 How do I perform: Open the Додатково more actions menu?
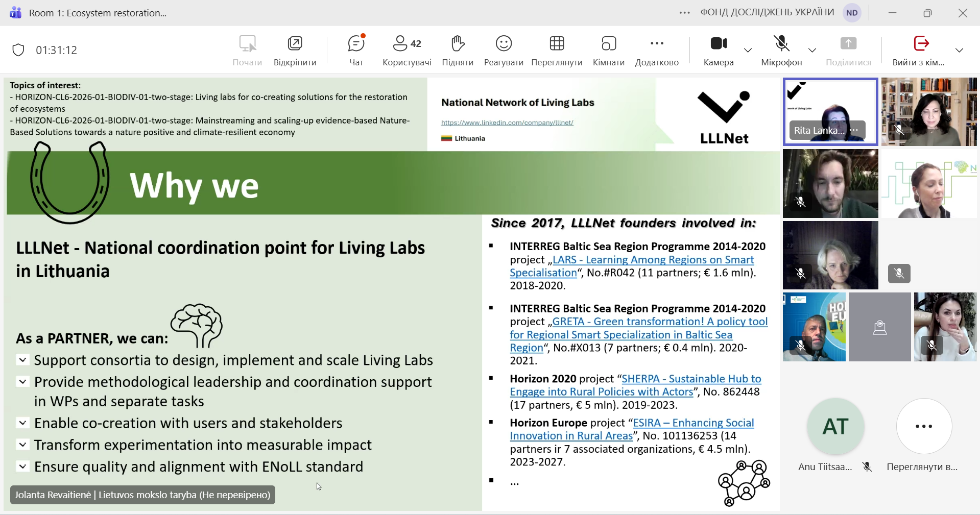click(657, 50)
